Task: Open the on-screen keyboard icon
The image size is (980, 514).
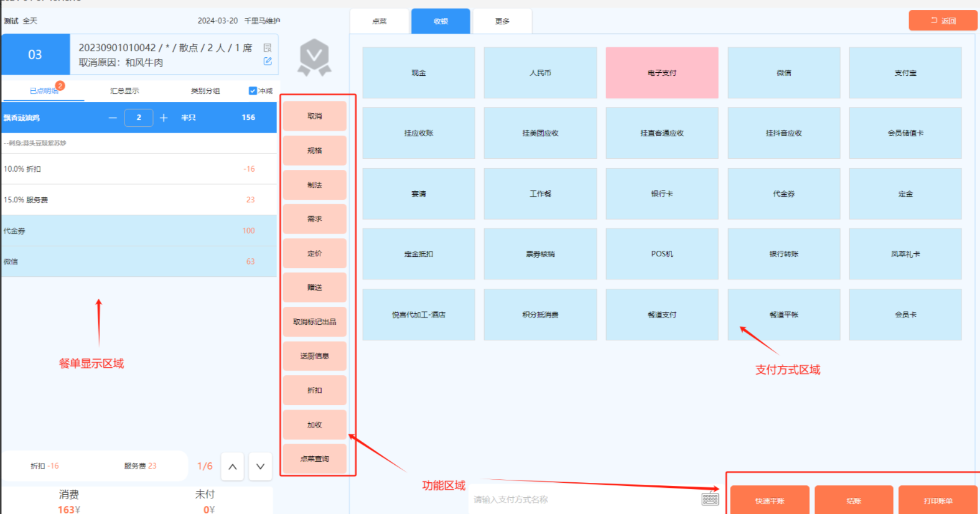Action: click(x=710, y=499)
